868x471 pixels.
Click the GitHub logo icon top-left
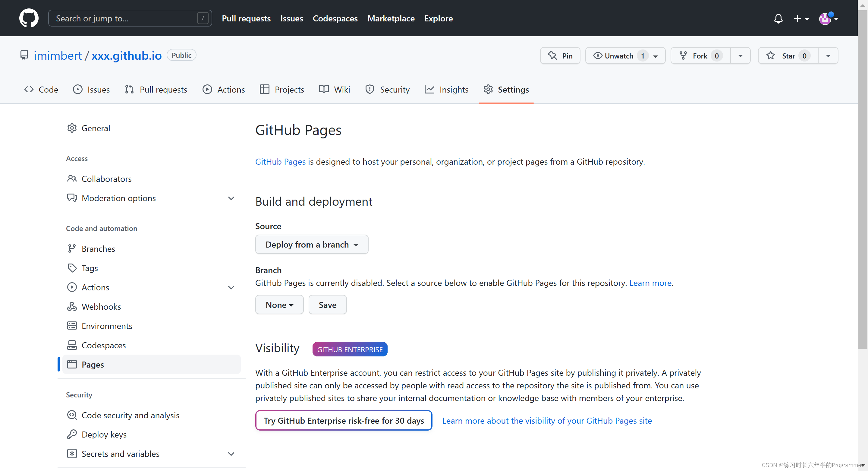[x=28, y=18]
